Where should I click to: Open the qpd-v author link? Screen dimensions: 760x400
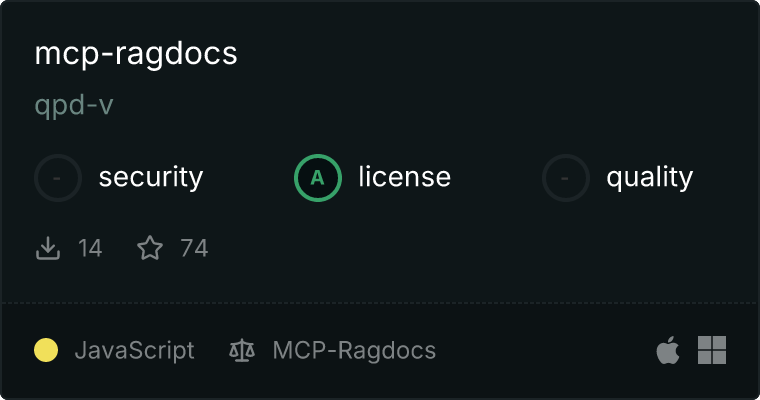pyautogui.click(x=74, y=105)
